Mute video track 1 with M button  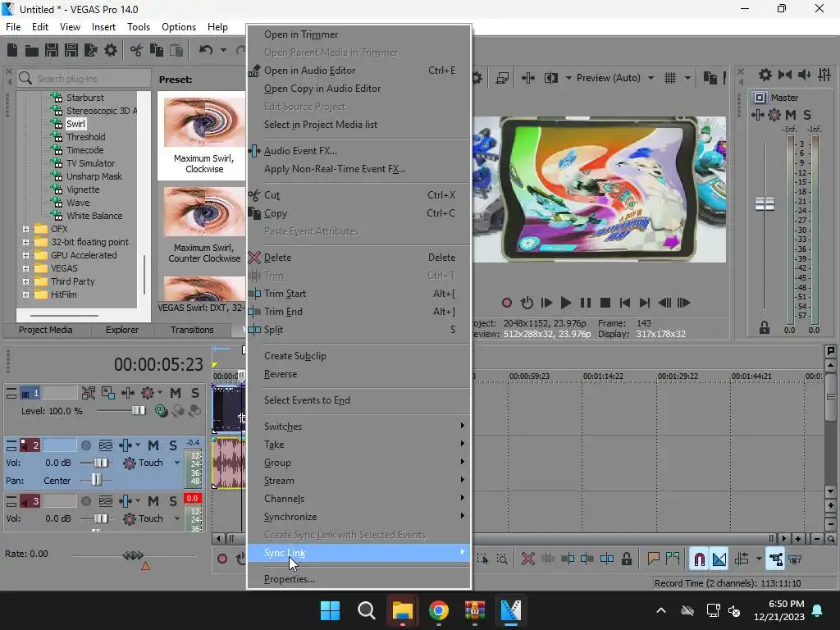[176, 393]
